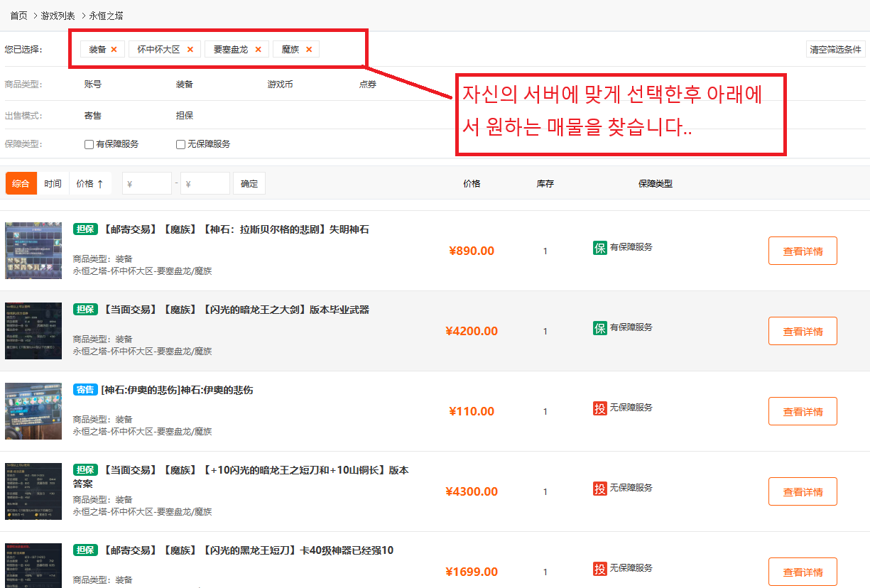Screen dimensions: 870x588
Task: Remove the 怀中怀大区 filter tag
Action: click(190, 50)
